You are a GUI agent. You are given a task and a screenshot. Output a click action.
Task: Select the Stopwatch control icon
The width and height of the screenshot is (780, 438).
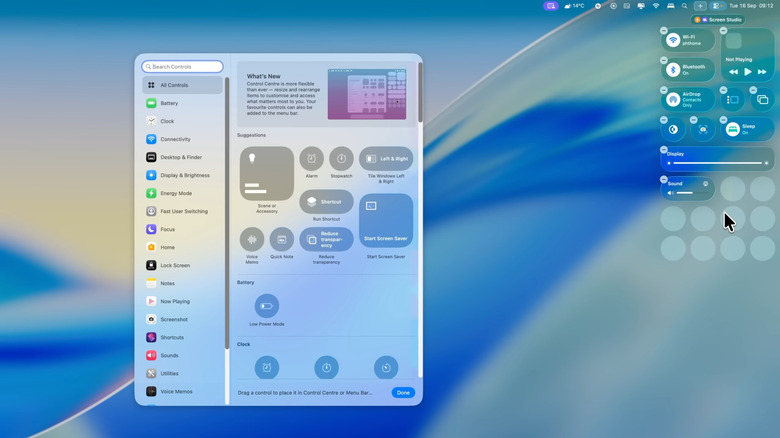click(341, 159)
